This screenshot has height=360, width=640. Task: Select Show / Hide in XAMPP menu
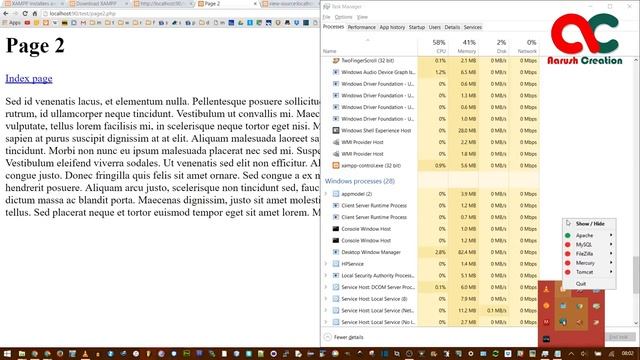590,224
